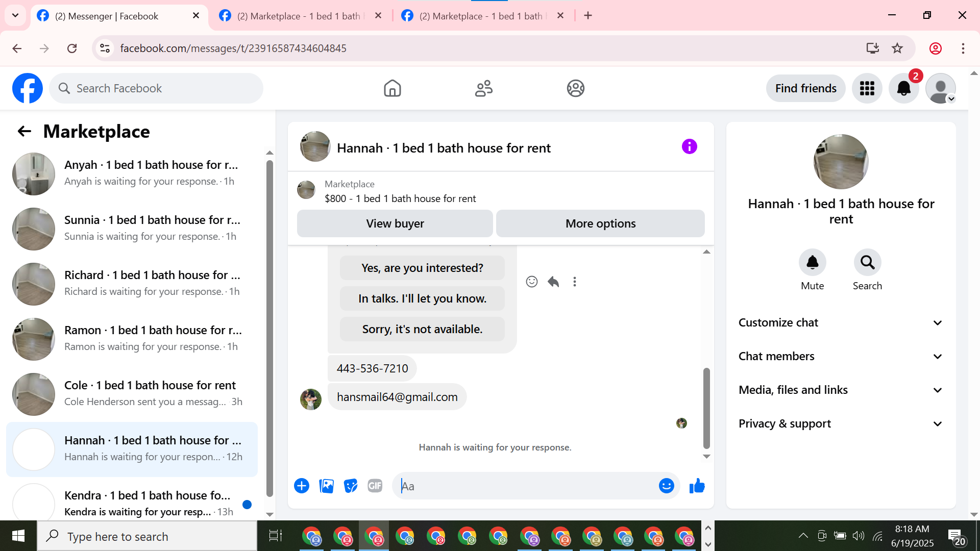
Task: Expand Media, files and links section
Action: [x=841, y=390]
